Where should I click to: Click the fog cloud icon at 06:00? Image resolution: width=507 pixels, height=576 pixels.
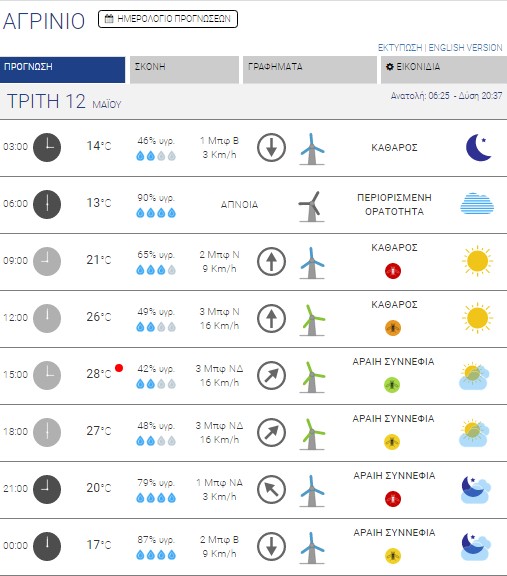coord(477,204)
